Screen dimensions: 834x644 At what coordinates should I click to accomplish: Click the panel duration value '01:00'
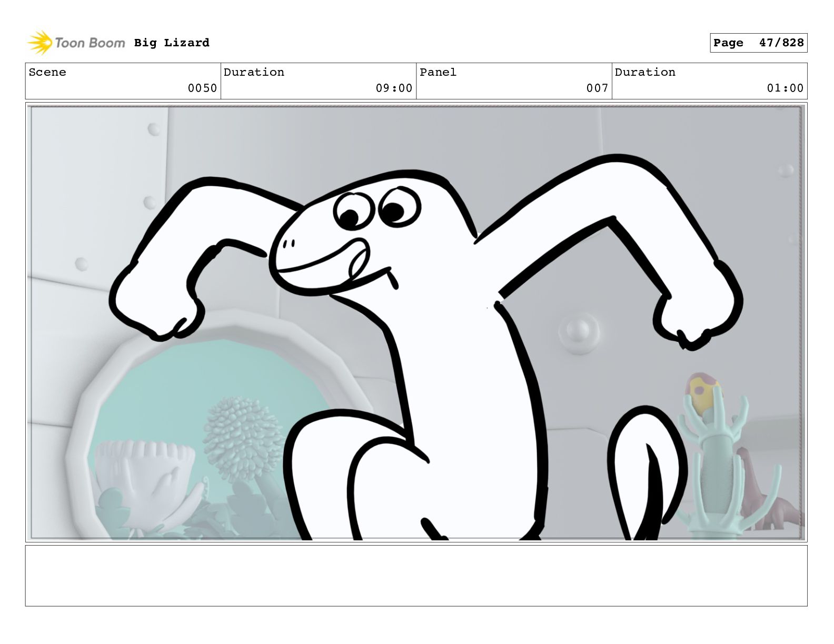click(x=785, y=88)
